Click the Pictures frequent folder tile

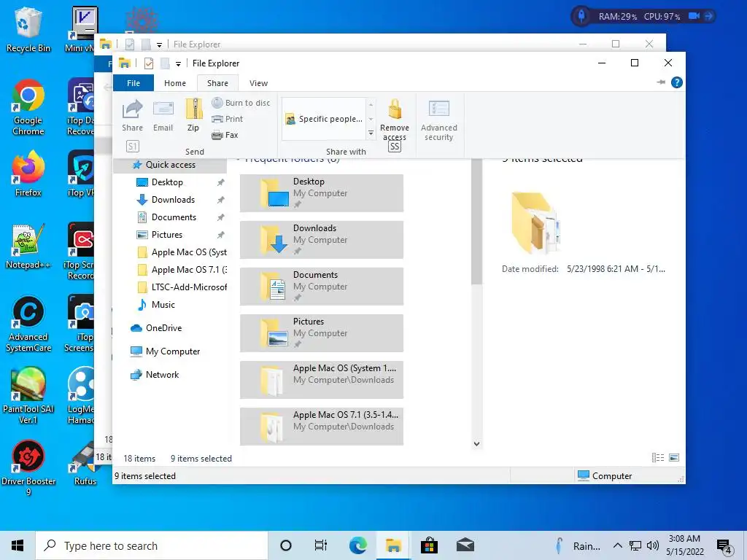(x=322, y=332)
